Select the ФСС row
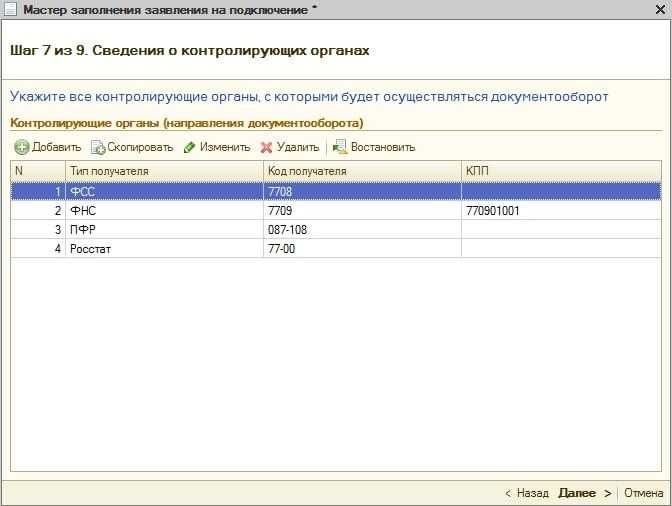672x506 pixels. (x=336, y=191)
